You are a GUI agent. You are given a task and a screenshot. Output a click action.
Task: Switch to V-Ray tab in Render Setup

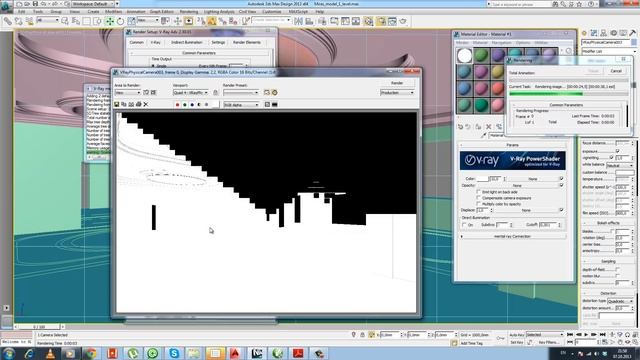[x=156, y=42]
